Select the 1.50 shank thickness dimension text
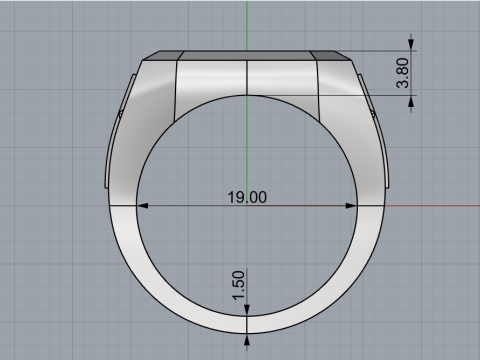 pos(239,285)
